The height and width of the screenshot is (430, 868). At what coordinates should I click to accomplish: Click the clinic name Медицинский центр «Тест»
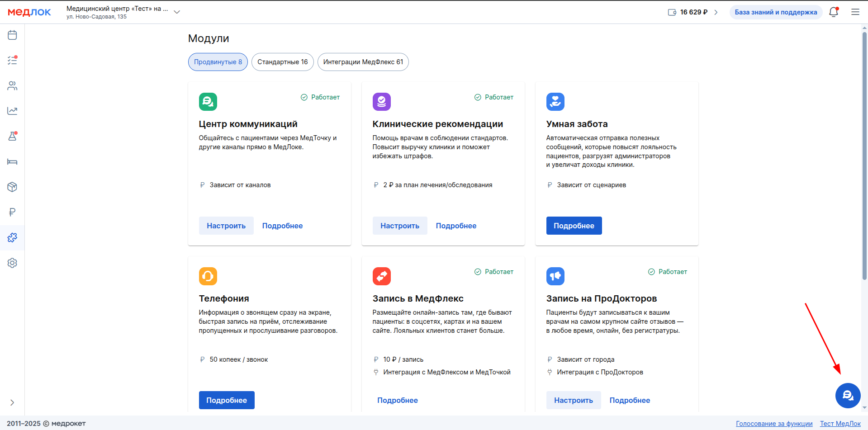point(117,9)
